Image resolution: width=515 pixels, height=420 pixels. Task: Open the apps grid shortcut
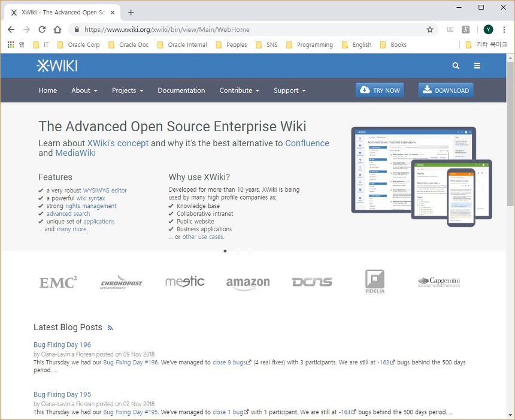click(11, 45)
